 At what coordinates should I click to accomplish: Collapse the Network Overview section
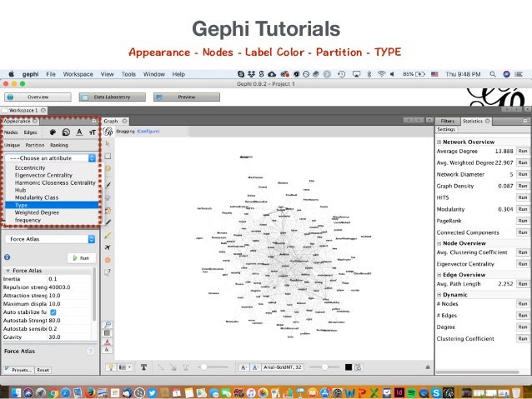(439, 142)
